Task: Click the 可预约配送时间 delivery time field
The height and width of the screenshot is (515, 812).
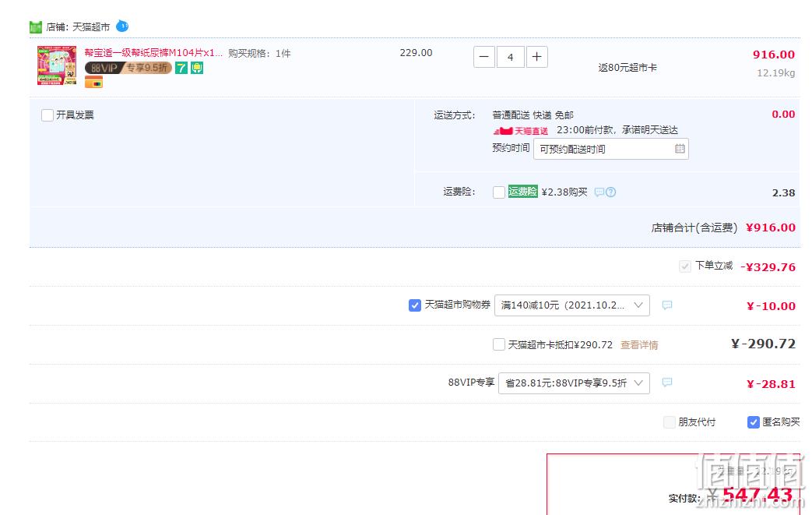Action: pyautogui.click(x=611, y=150)
